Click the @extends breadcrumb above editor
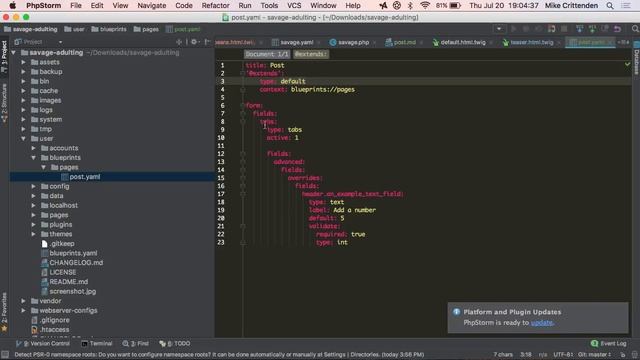The width and height of the screenshot is (640, 360). (x=311, y=54)
